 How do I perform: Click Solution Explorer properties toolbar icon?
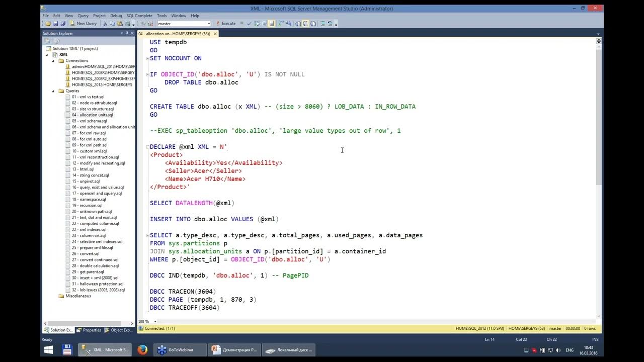click(x=47, y=41)
